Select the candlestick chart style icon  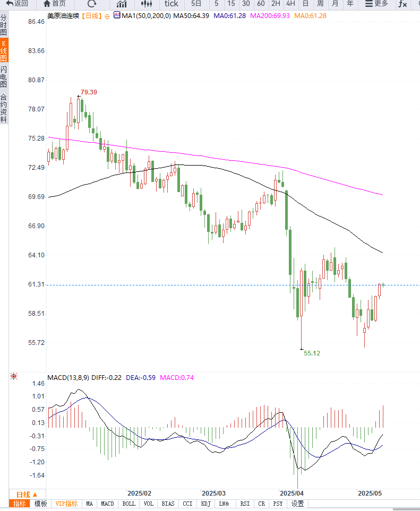tap(147, 4)
